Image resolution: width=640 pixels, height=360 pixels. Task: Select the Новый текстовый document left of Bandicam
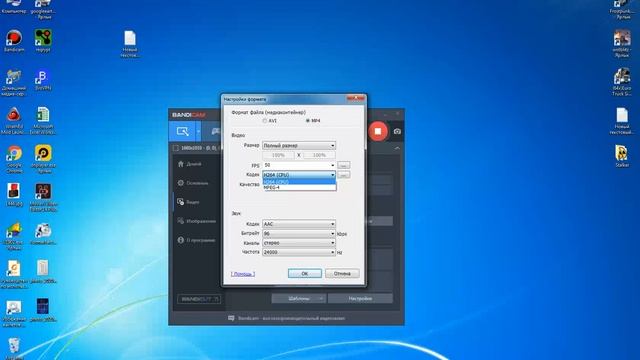[130, 44]
